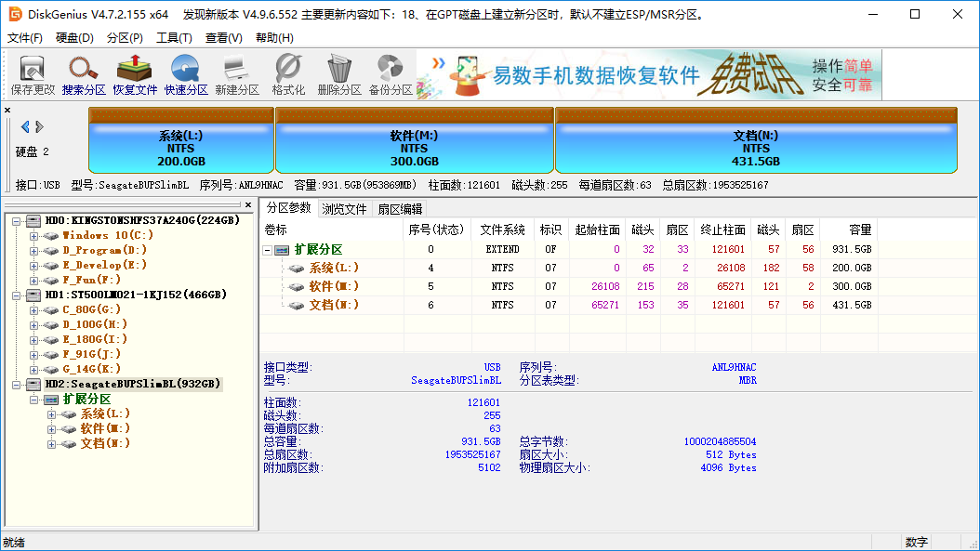Click the 就绪 status bar text
This screenshot has width=980, height=551.
point(14,543)
